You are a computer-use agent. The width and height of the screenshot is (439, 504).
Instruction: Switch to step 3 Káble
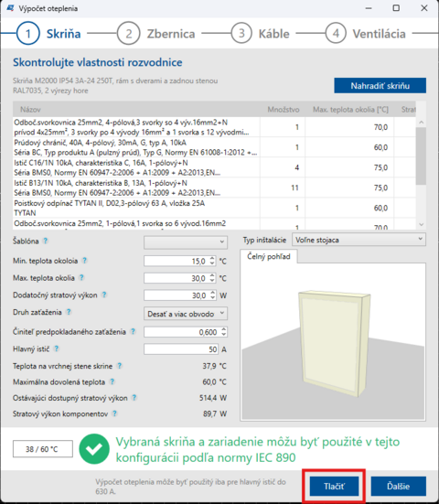click(x=261, y=34)
